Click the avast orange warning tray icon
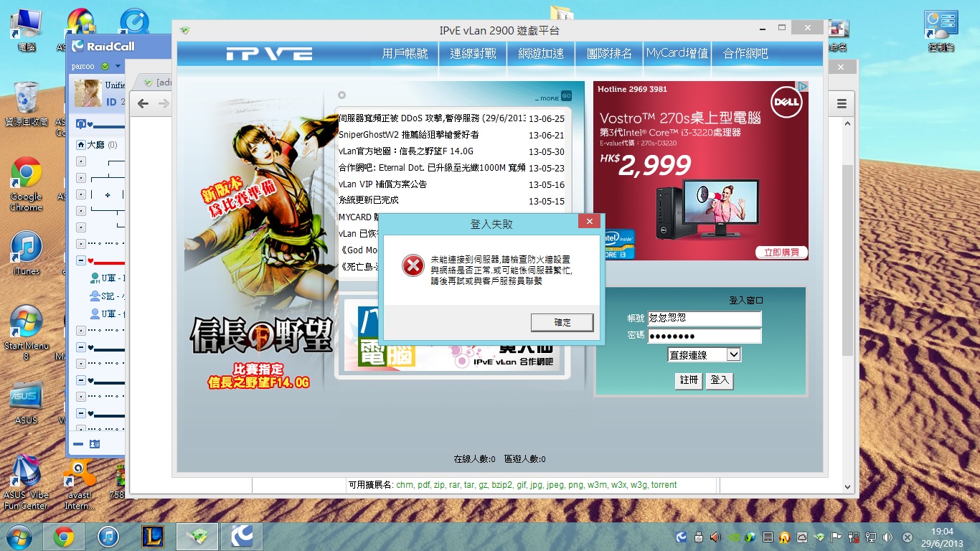Viewport: 980px width, 551px height. tap(785, 537)
